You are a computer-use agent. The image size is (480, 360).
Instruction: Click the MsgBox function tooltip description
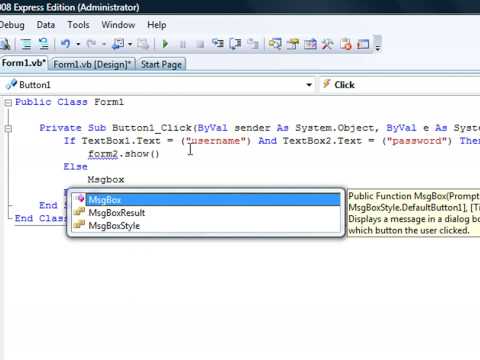[414, 213]
